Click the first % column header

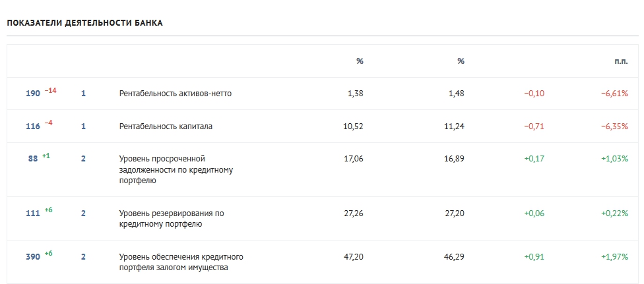(360, 61)
